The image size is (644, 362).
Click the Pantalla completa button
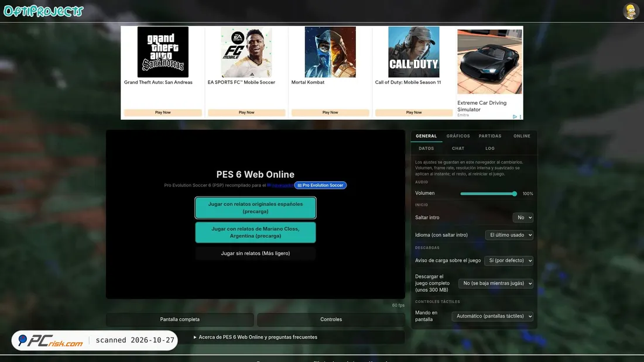(x=180, y=319)
